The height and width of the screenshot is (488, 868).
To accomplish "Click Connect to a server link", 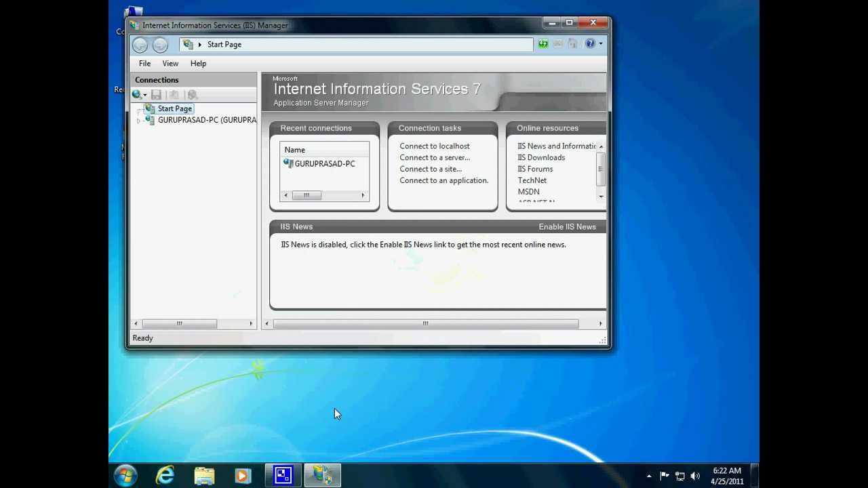I will pos(435,157).
